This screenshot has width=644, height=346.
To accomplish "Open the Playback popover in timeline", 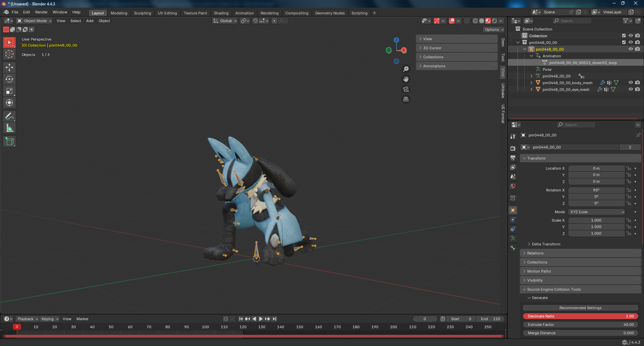I will [27, 319].
